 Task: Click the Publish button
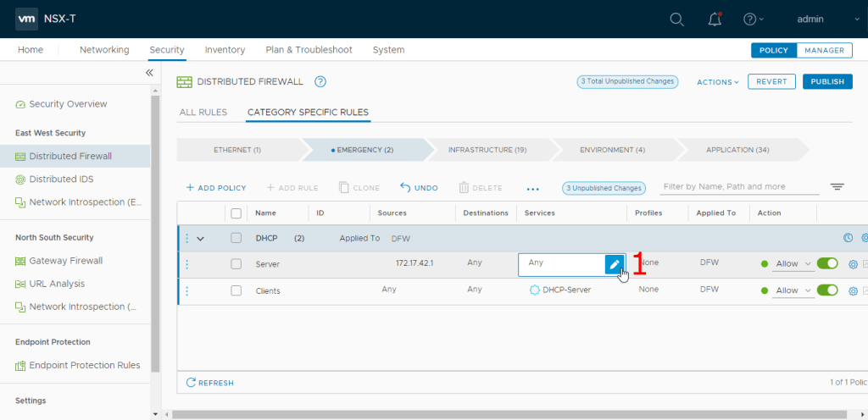[x=826, y=82]
